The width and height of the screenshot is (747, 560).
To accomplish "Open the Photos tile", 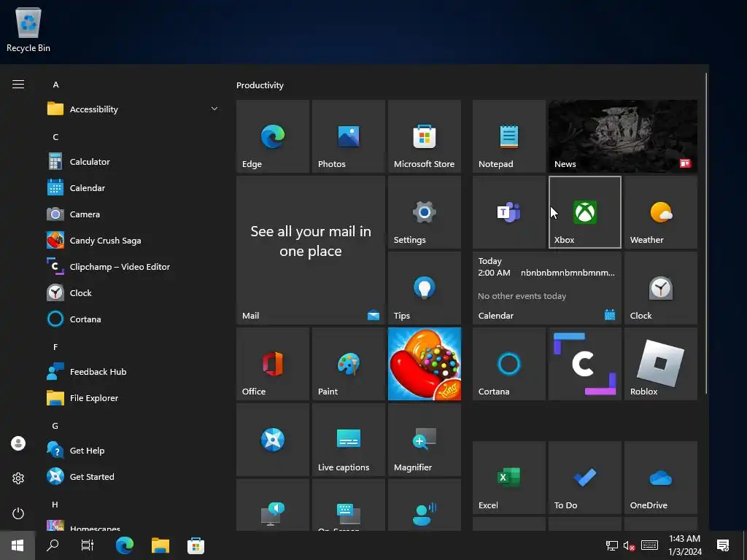I will pos(348,136).
